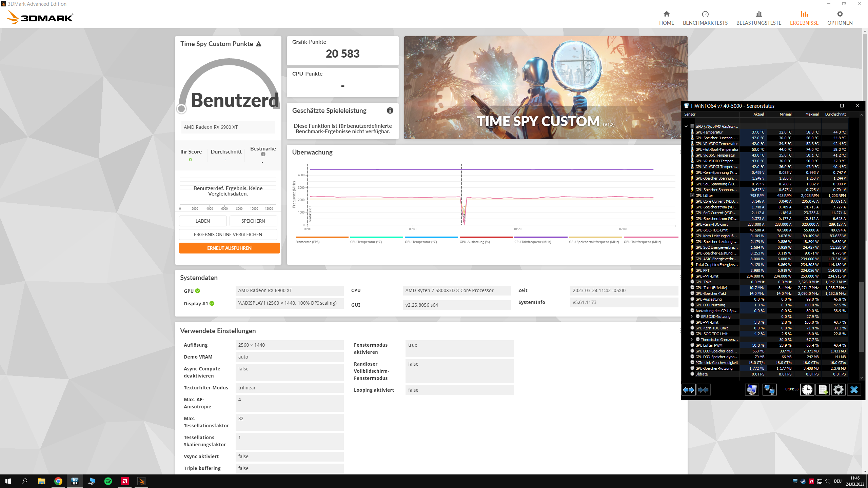Collapse the GPU [#0] AMD Radeon sensor group
The image size is (868, 488).
pos(686,126)
